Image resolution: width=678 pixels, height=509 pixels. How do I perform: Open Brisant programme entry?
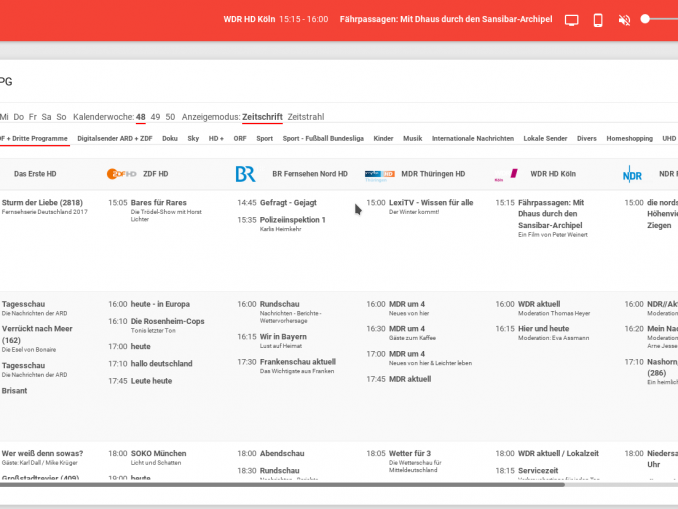pos(14,391)
